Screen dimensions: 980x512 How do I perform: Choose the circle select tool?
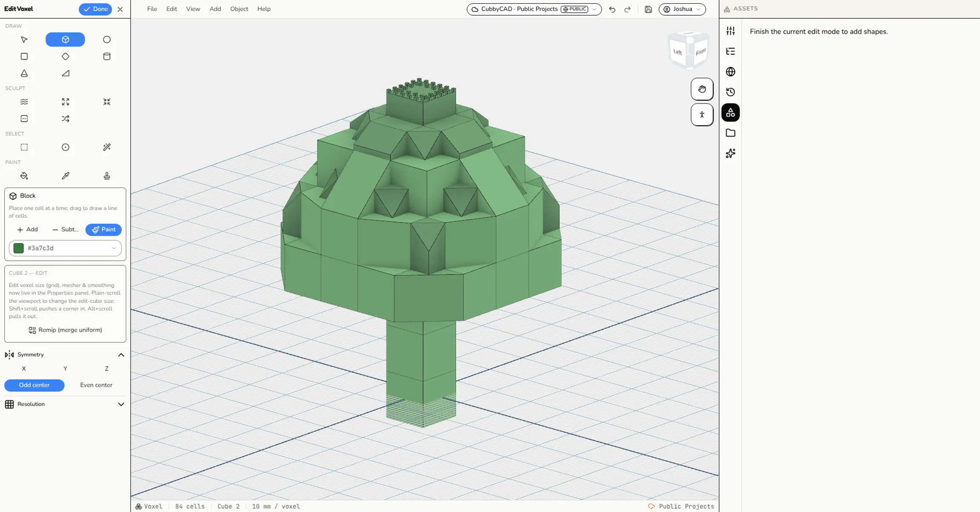point(65,147)
